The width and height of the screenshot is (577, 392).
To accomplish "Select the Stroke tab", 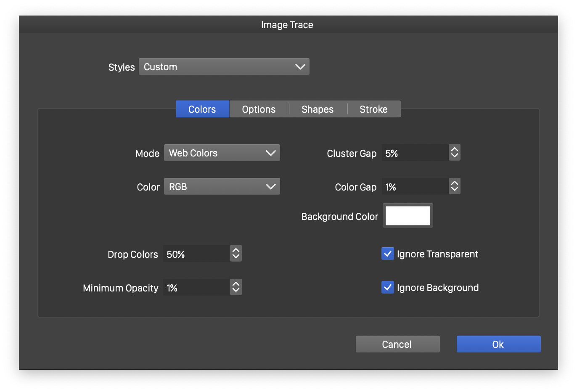I will pyautogui.click(x=373, y=109).
